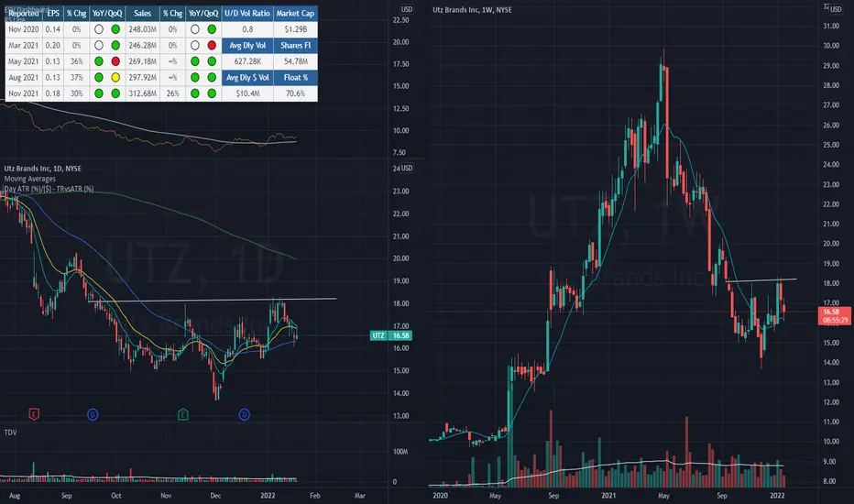Click the '$10.4M' dollar volume value
This screenshot has height=504, width=854.
coord(247,93)
